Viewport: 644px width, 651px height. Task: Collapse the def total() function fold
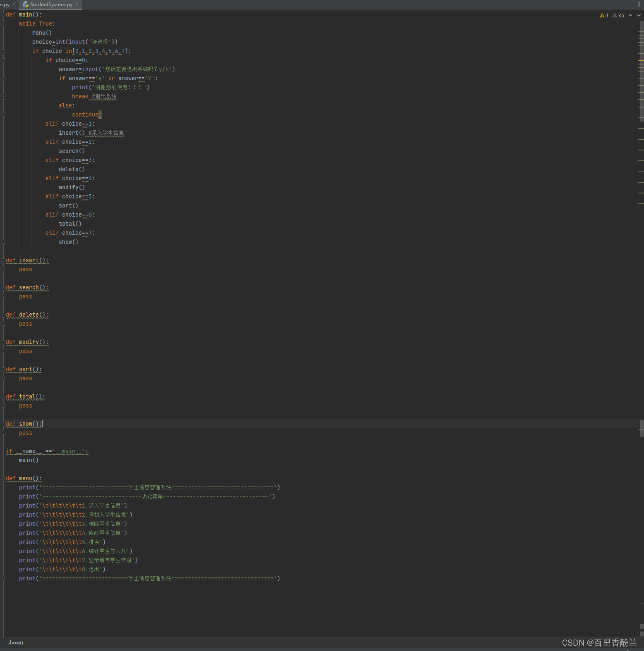pyautogui.click(x=3, y=396)
